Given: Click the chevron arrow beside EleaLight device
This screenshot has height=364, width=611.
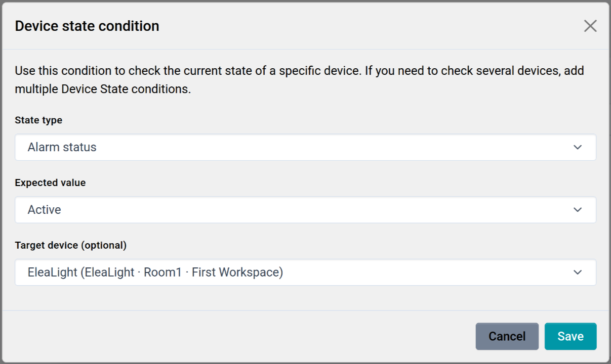Looking at the screenshot, I should [x=578, y=272].
